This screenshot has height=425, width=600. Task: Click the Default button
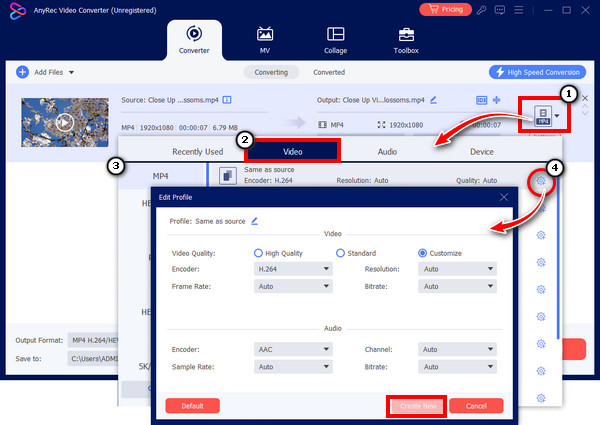192,406
